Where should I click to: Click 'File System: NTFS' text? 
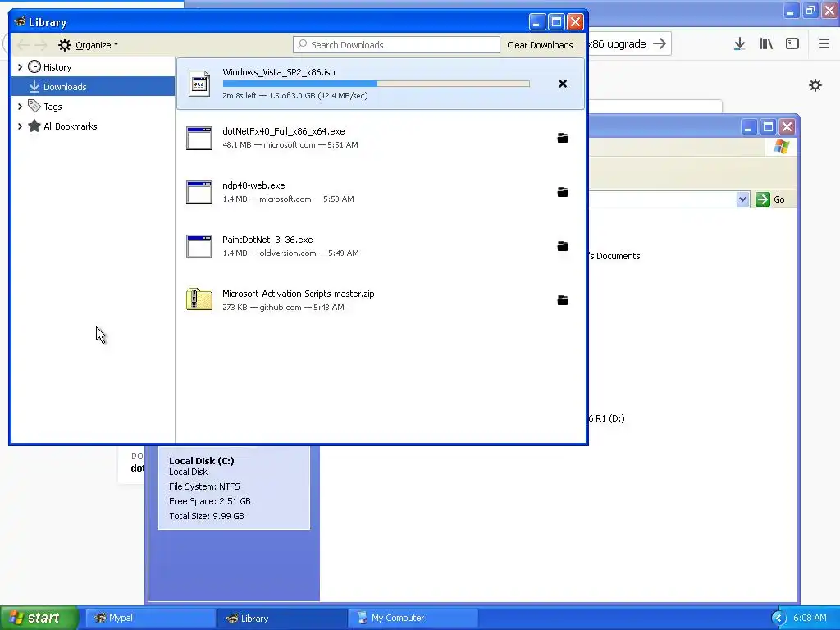pos(204,486)
